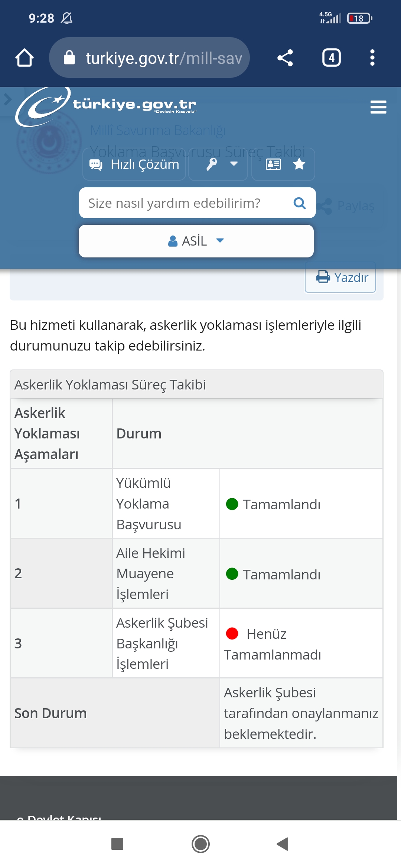Expand the key icon dropdown
The width and height of the screenshot is (401, 868).
point(218,164)
